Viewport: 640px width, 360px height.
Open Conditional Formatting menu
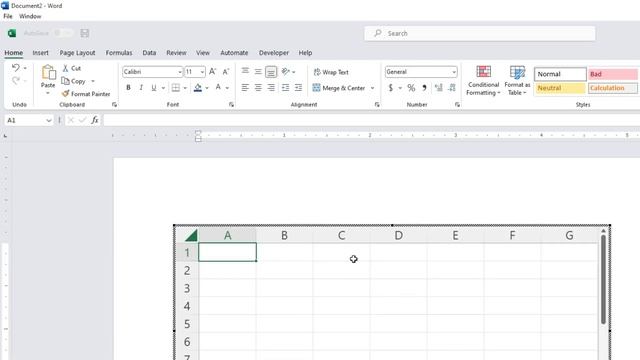tap(483, 80)
